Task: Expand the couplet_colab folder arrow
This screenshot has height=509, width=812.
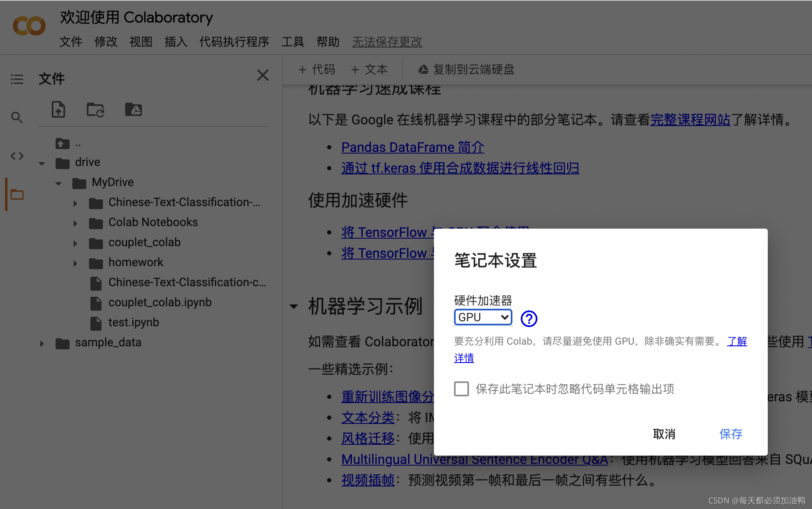Action: (x=75, y=244)
